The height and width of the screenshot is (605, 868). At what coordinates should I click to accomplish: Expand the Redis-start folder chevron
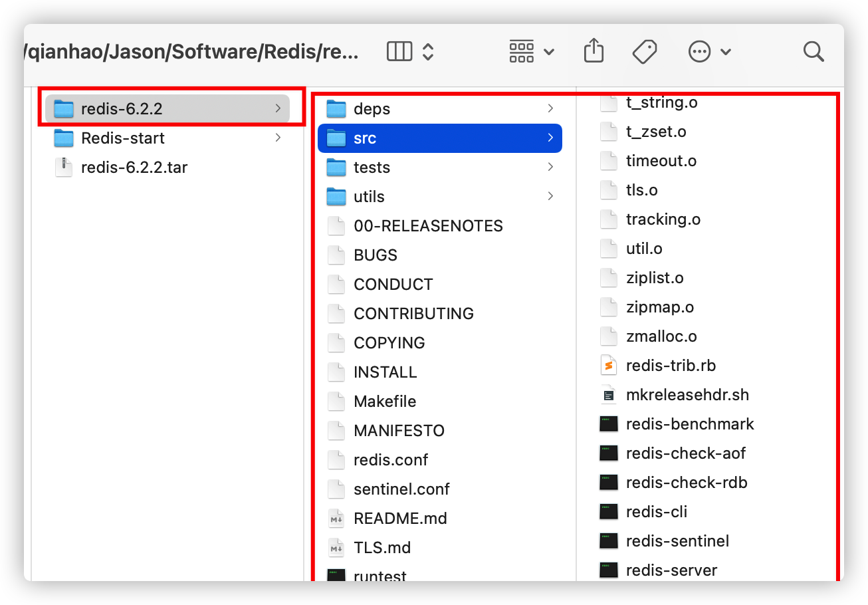278,138
